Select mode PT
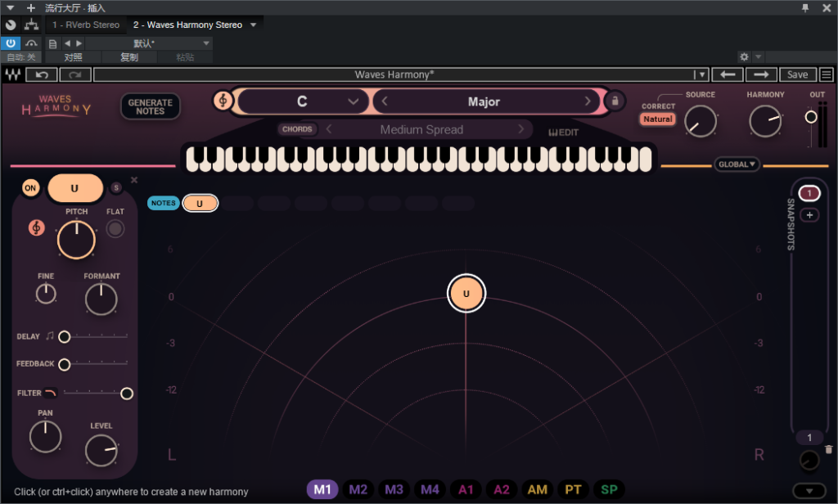 [x=573, y=489]
